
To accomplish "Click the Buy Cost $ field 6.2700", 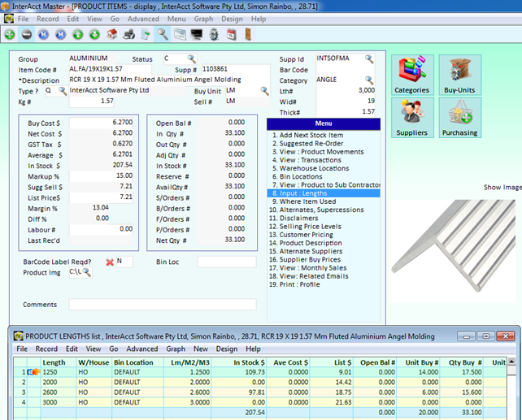I will click(x=101, y=123).
